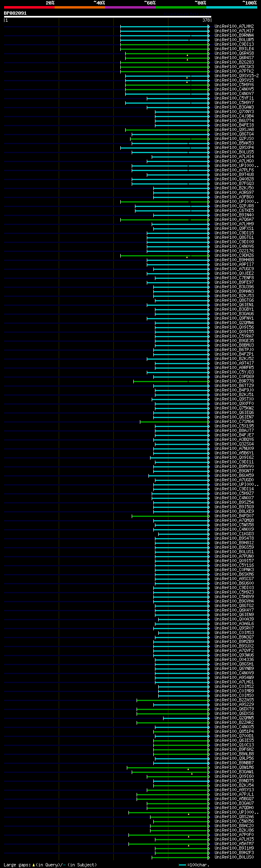
Task: Click the red ~20% identity legend segment
Action: (x=29, y=7)
